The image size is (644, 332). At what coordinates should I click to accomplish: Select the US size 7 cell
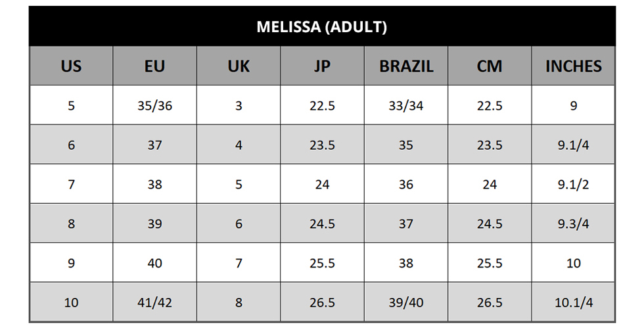tap(71, 184)
